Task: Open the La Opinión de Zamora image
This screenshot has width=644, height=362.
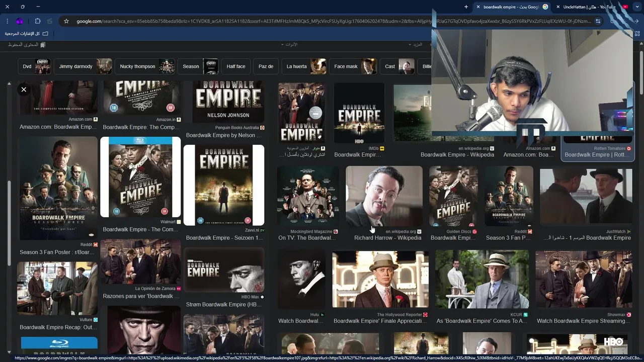Action: point(140,261)
